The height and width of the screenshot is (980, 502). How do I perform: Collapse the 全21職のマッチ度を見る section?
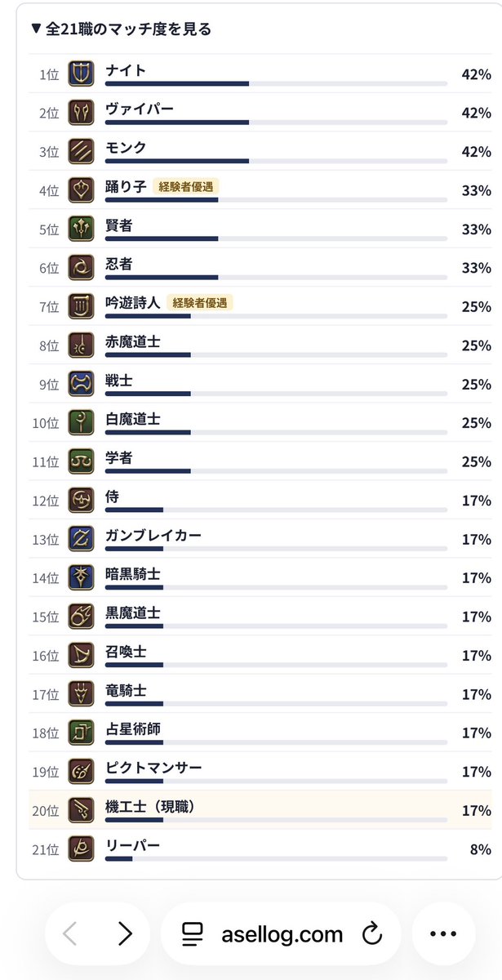[121, 29]
